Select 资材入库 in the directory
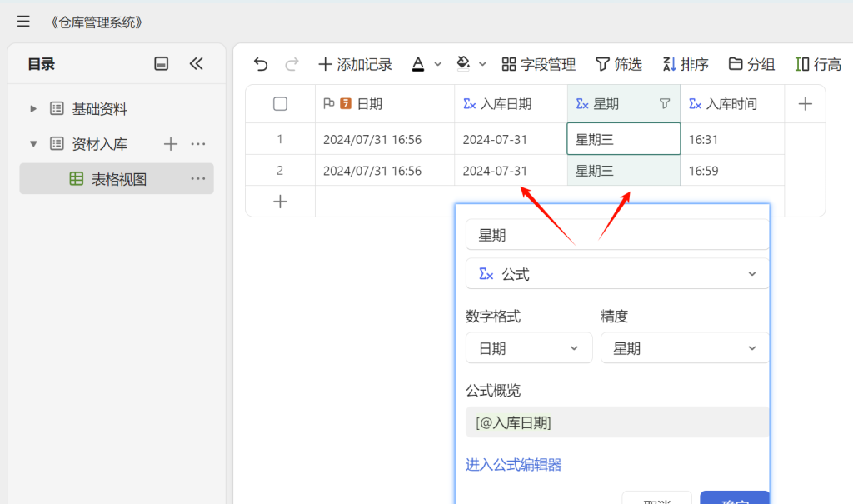 coord(100,144)
